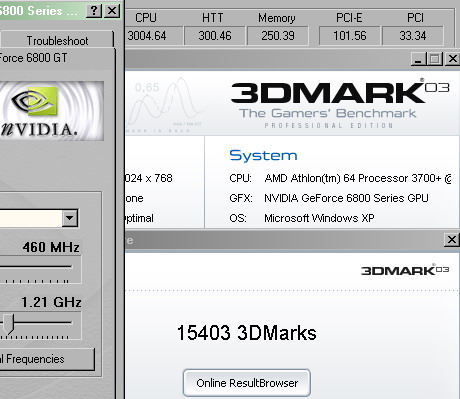Click the large 3DMark03 banner logo
The width and height of the screenshot is (460, 399).
point(340,92)
